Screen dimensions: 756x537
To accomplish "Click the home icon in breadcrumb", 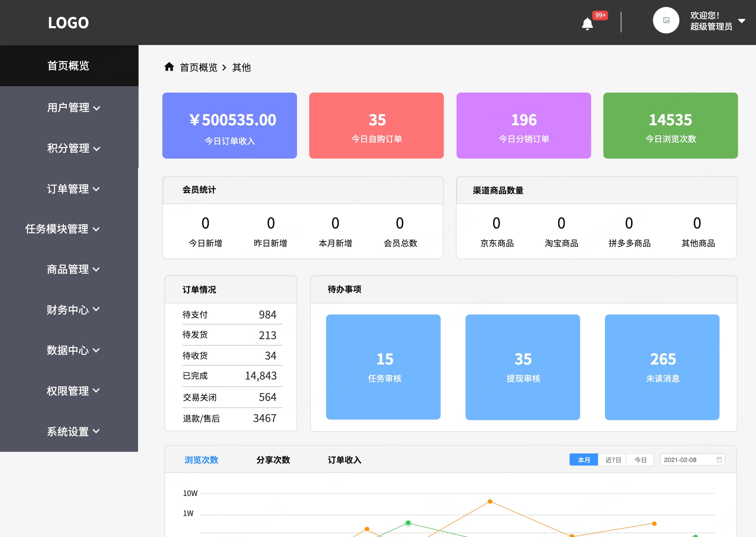I will point(169,67).
